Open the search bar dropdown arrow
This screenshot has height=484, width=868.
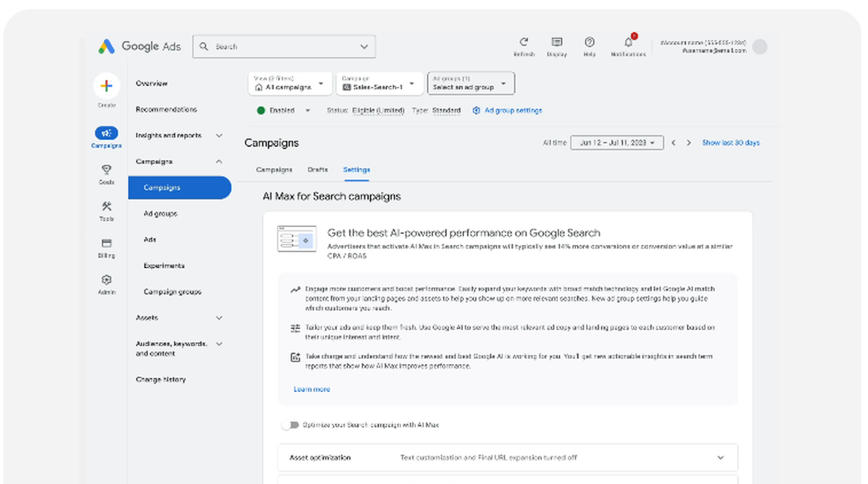pyautogui.click(x=364, y=46)
